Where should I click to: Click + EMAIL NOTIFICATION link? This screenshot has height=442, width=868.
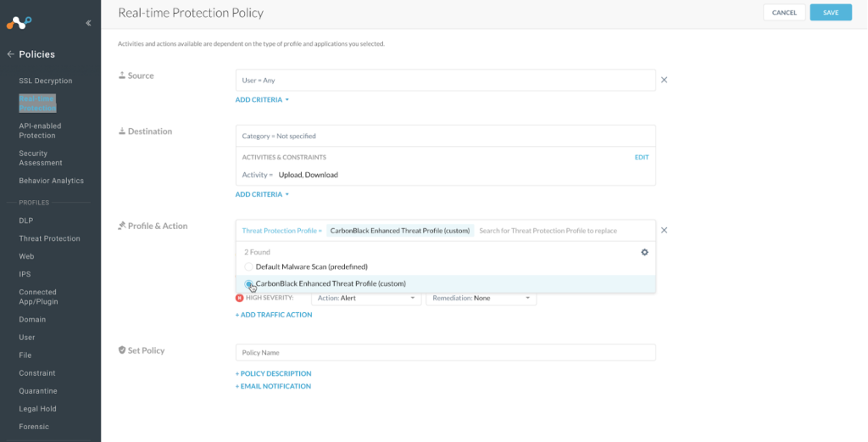273,386
